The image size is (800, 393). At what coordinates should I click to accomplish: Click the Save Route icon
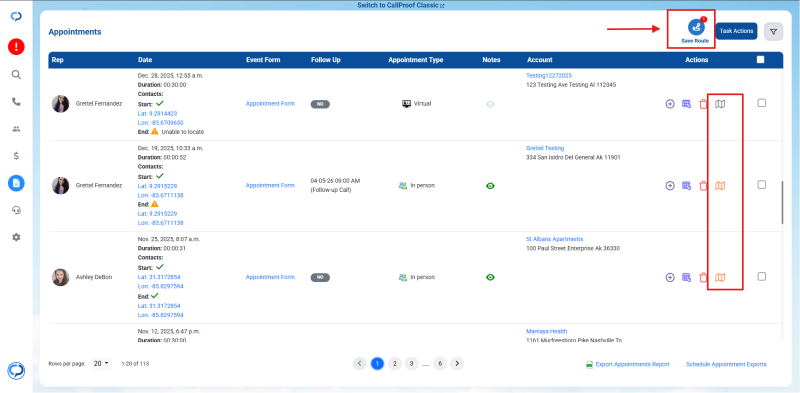[695, 27]
